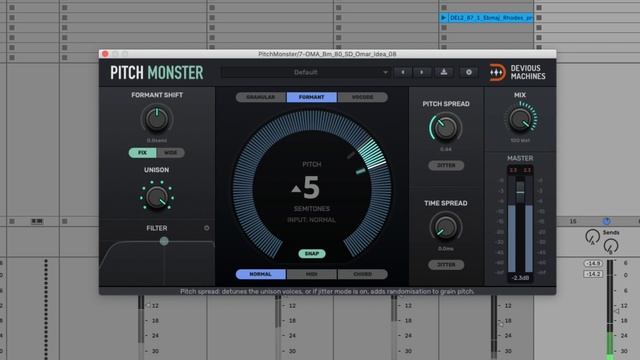Image resolution: width=640 pixels, height=360 pixels.
Task: Click the blue track activator in DAW
Action: click(607, 221)
